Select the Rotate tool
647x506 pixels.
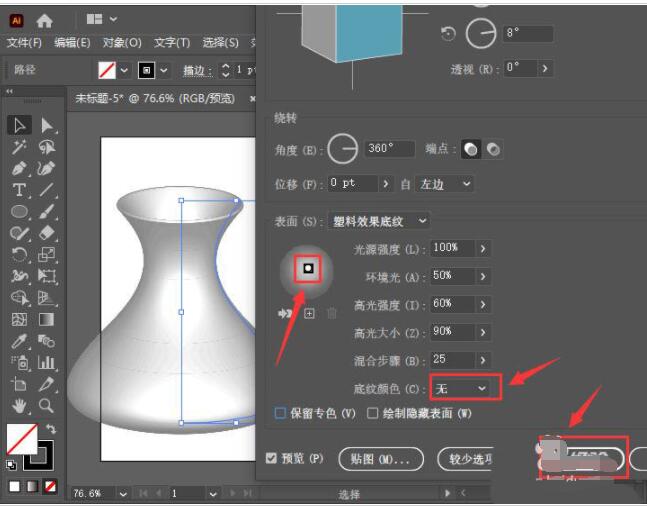[19, 254]
